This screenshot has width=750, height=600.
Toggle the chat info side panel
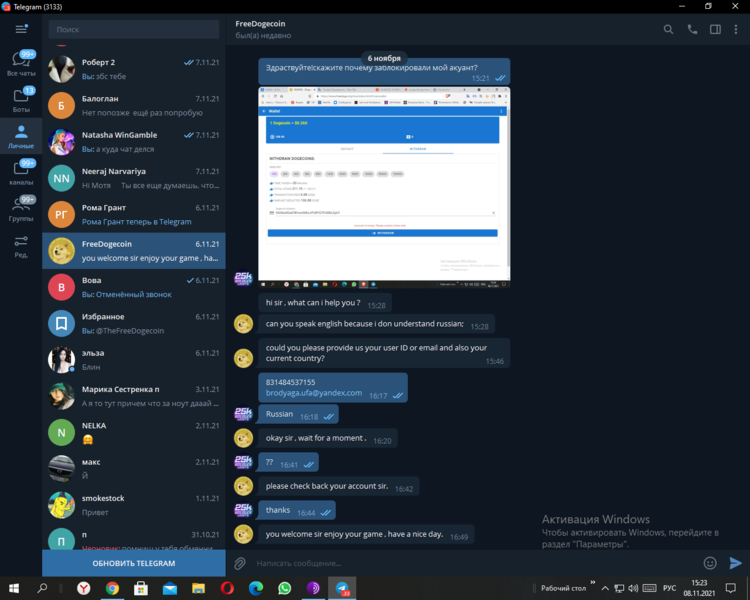click(x=715, y=30)
